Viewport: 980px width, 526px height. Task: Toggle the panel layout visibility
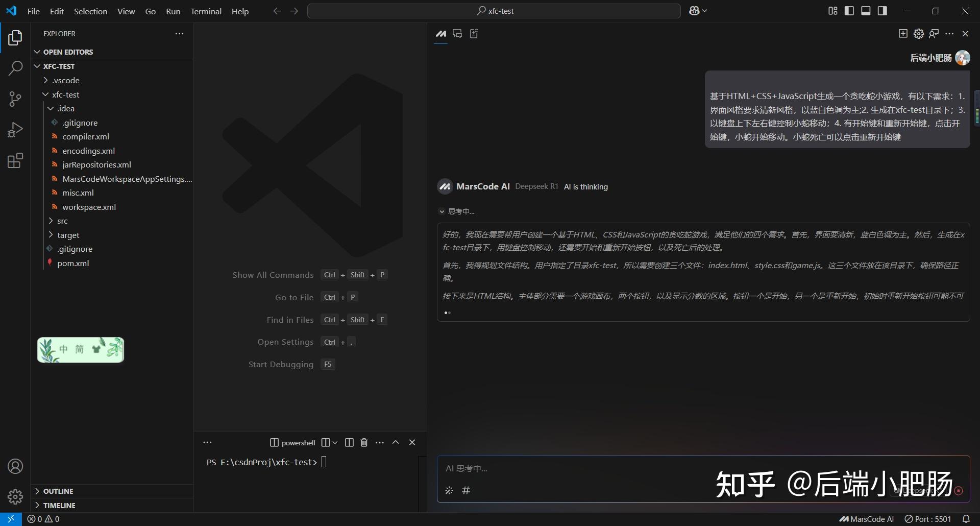[x=866, y=11]
